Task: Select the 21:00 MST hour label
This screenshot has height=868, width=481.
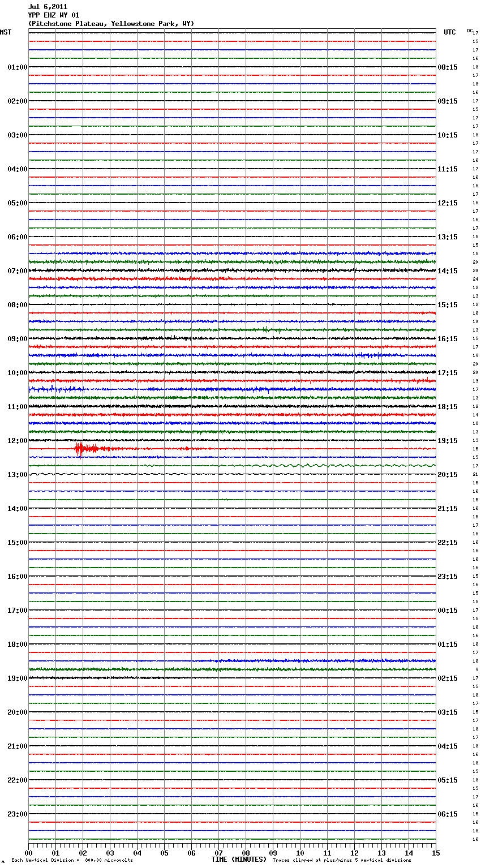Action: pyautogui.click(x=18, y=746)
